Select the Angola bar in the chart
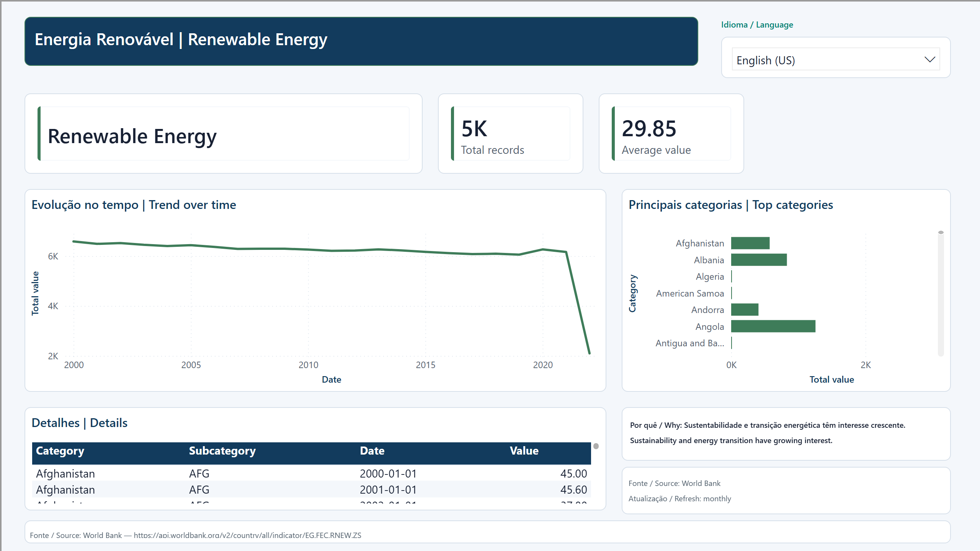The width and height of the screenshot is (980, 551). pos(773,326)
